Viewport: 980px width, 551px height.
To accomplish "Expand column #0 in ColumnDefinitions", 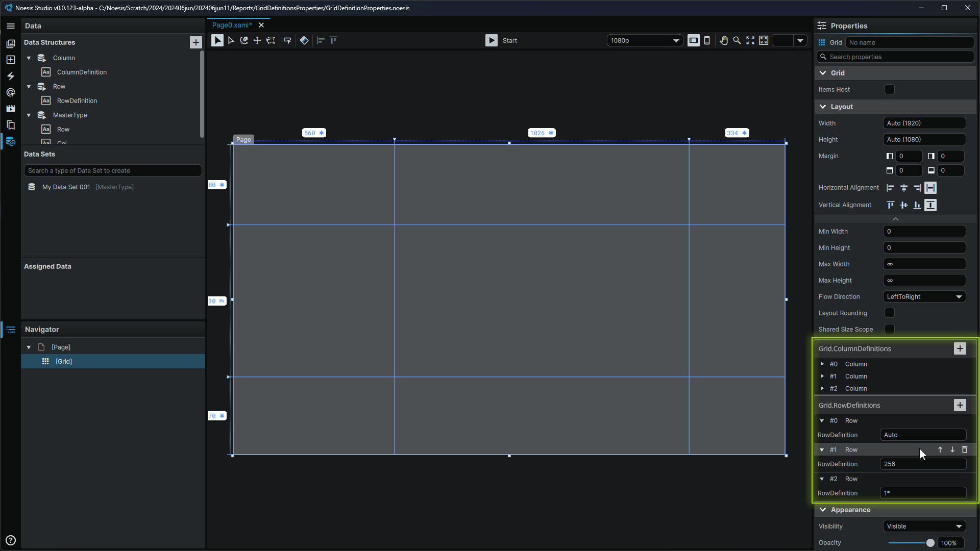I will pyautogui.click(x=822, y=364).
